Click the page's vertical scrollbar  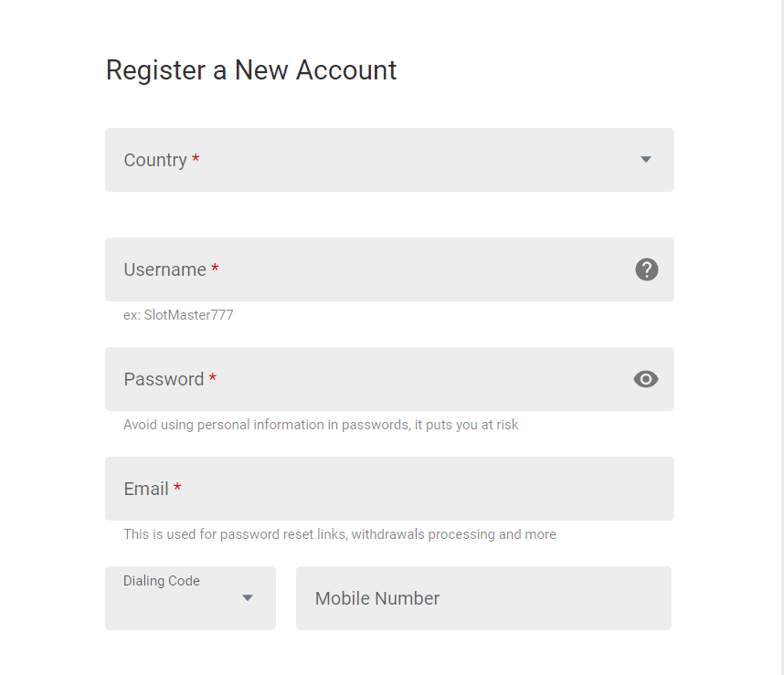click(782, 337)
